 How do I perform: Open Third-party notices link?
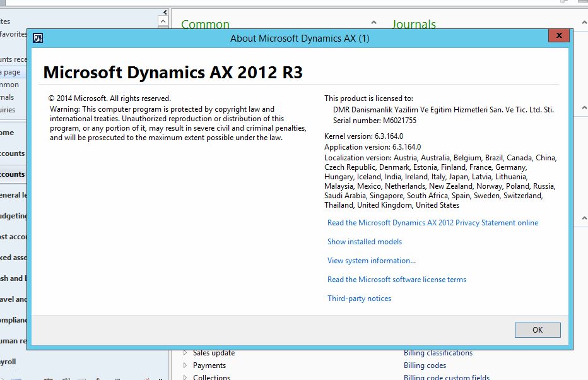[x=359, y=299]
